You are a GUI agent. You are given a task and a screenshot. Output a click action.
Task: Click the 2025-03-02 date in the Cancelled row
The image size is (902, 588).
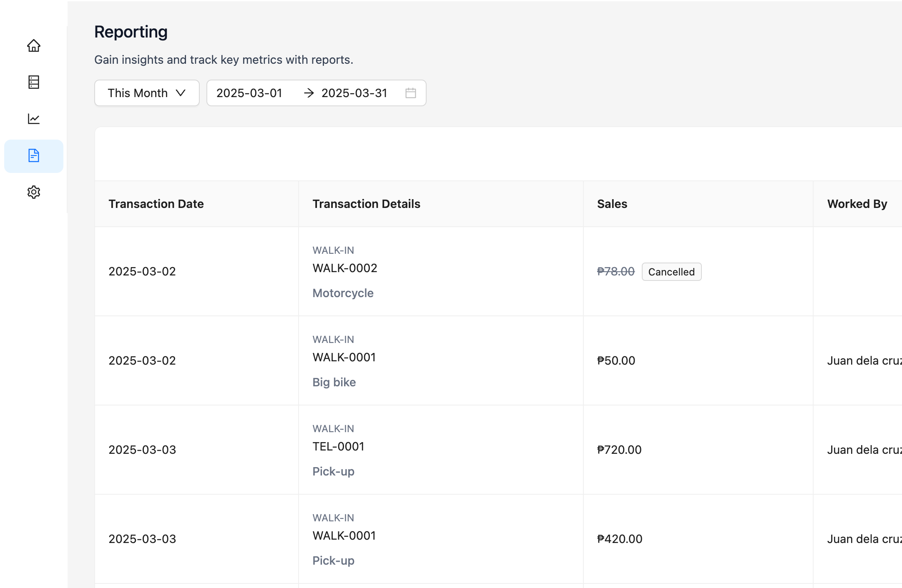click(x=142, y=271)
